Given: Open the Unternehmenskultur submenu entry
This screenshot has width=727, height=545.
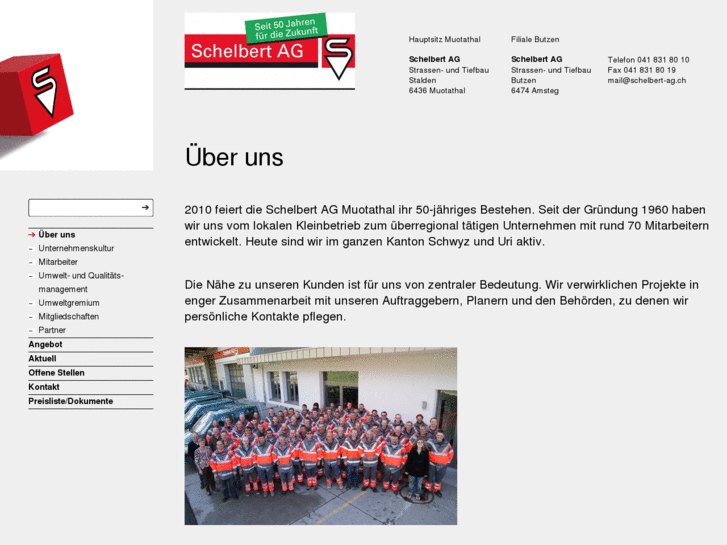Looking at the screenshot, I should pos(76,248).
